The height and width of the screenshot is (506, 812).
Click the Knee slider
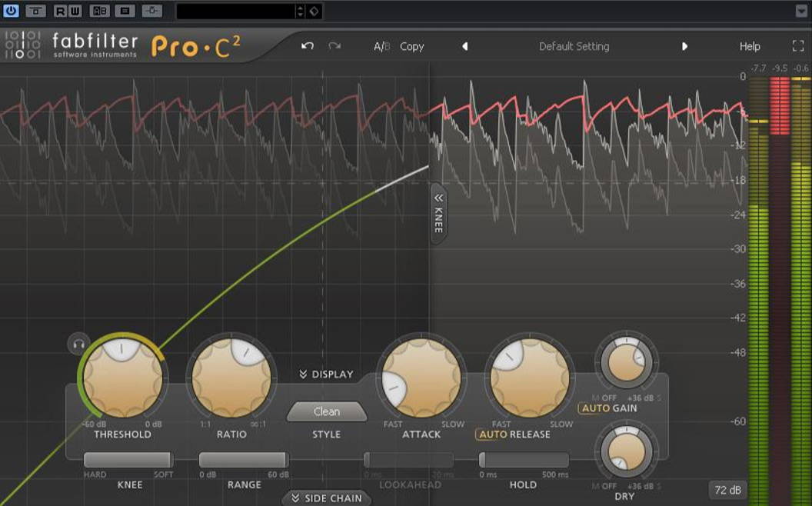click(x=128, y=459)
